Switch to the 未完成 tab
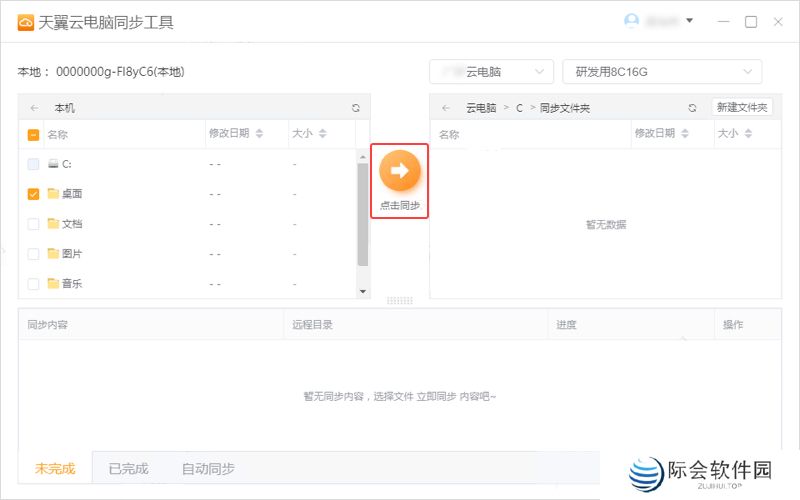The width and height of the screenshot is (800, 500). 55,468
